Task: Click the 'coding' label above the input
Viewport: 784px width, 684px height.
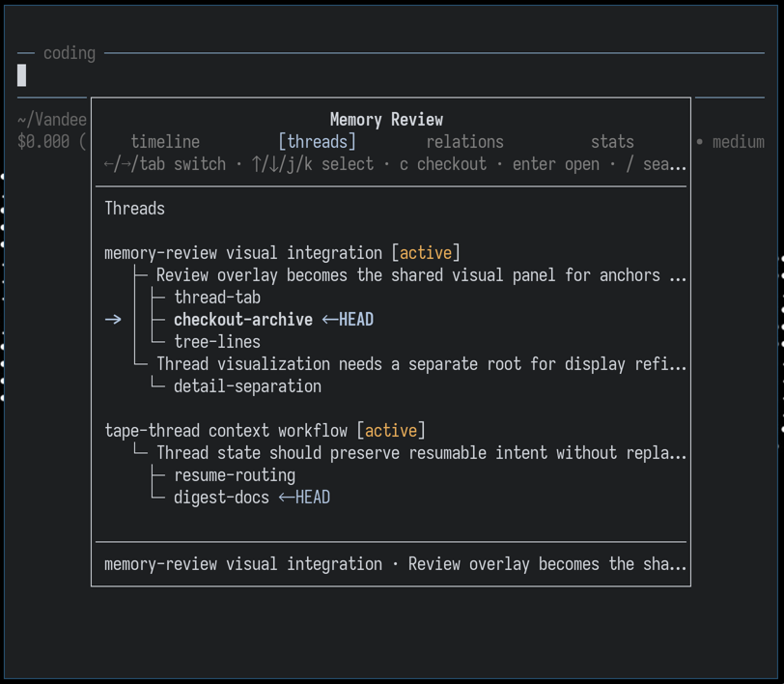Action: coord(70,53)
